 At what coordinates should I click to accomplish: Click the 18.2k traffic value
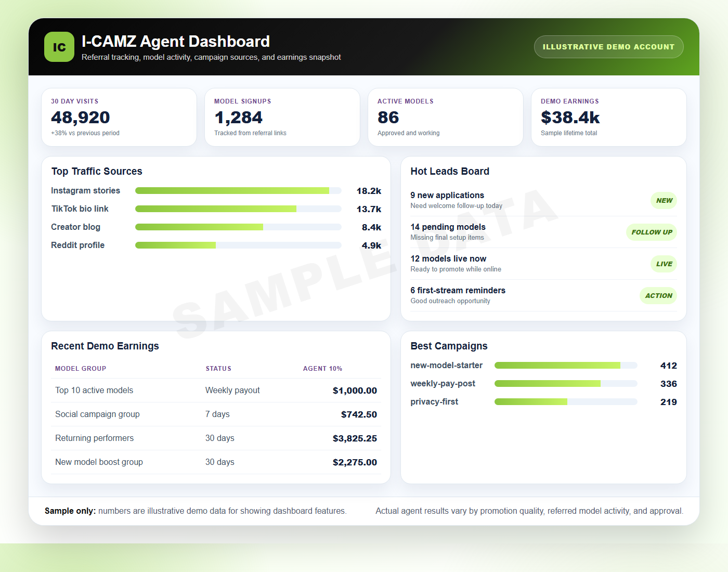tap(369, 191)
